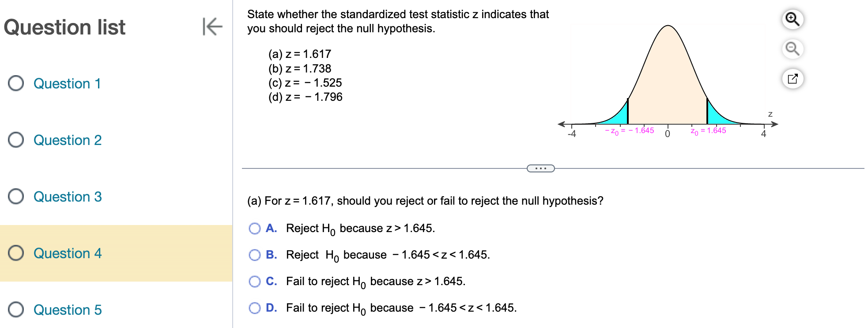Select answer choice A
The height and width of the screenshot is (328, 868).
pos(255,229)
